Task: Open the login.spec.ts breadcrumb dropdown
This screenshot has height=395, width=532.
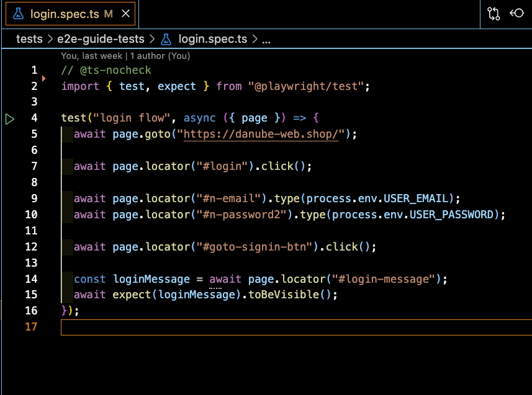Action: tap(212, 39)
